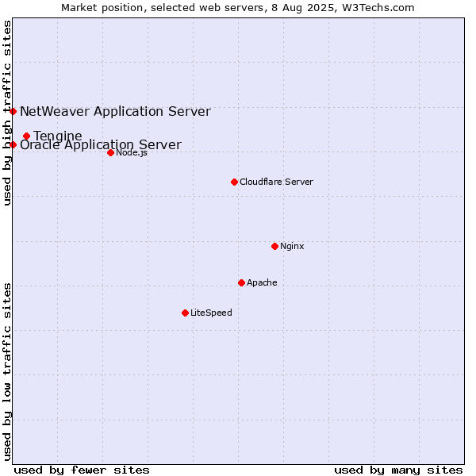Click the Cloudflare Server data point
The height and width of the screenshot is (476, 476).
[234, 182]
